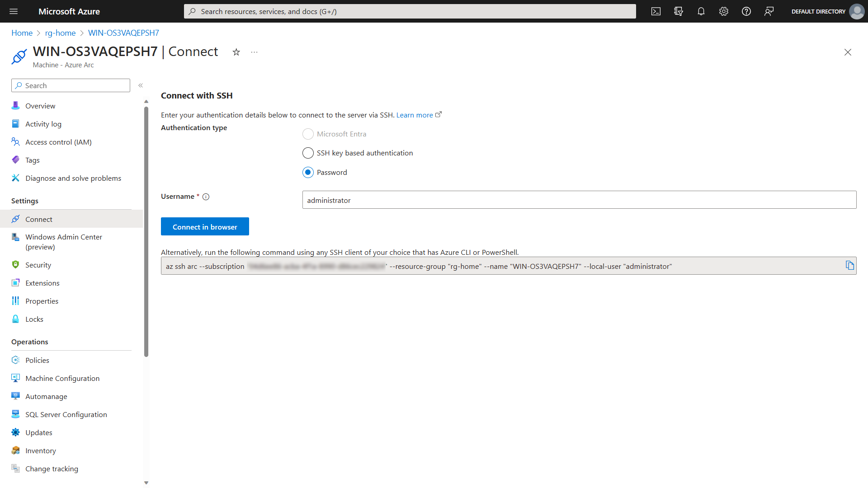Select Connect in Settings menu
The width and height of the screenshot is (868, 488).
coord(71,219)
